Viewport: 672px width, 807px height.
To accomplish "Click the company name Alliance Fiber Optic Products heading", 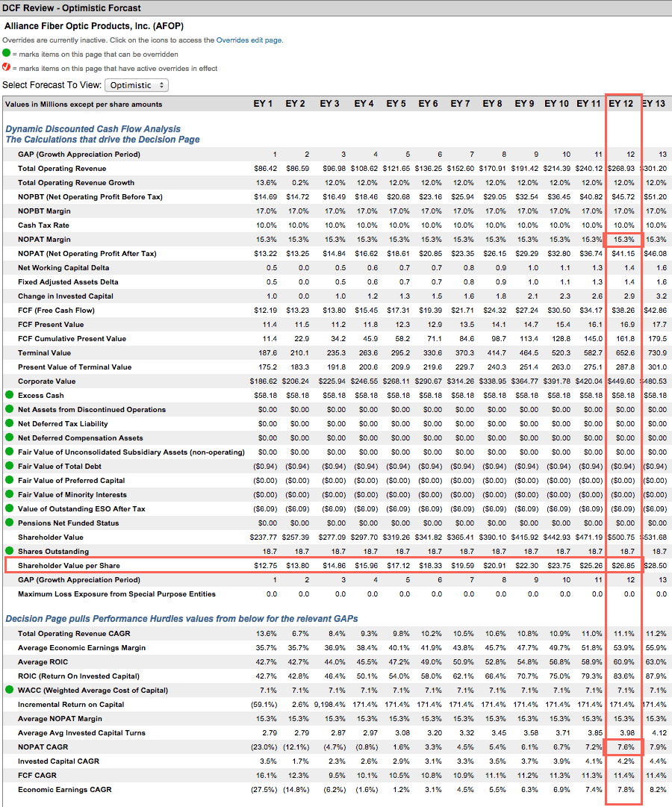I will click(x=94, y=26).
